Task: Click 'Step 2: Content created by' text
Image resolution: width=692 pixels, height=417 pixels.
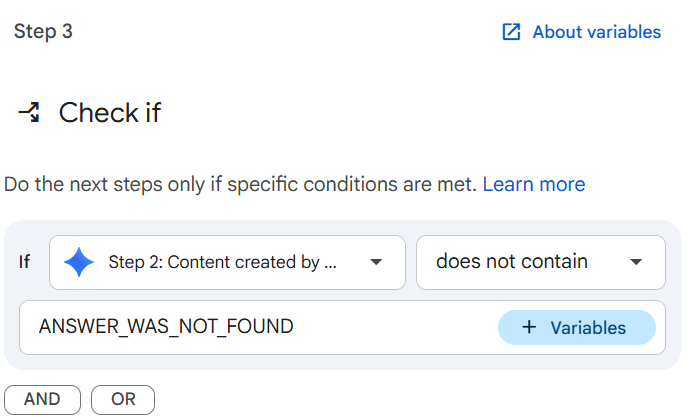Action: tap(222, 263)
